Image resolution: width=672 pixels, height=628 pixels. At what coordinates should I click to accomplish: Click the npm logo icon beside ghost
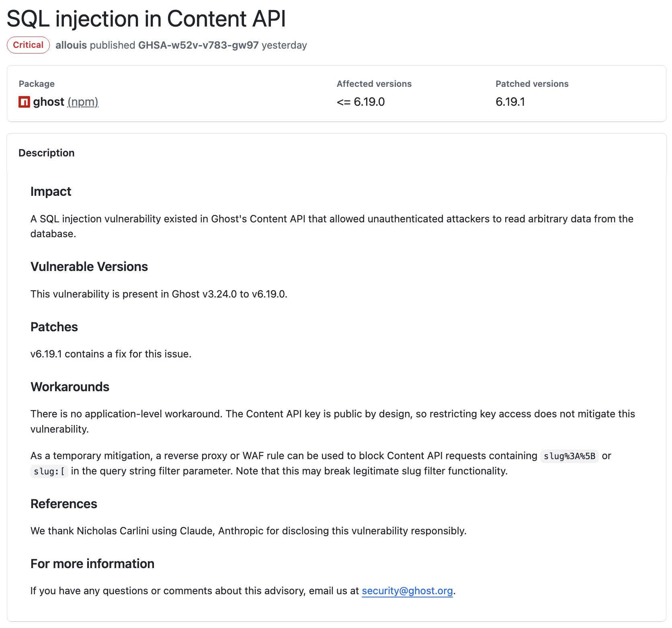click(24, 102)
